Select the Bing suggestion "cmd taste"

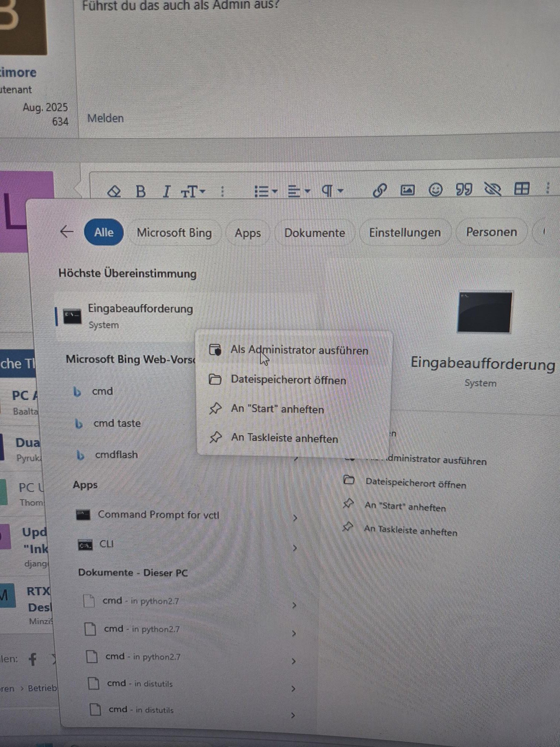coord(117,424)
